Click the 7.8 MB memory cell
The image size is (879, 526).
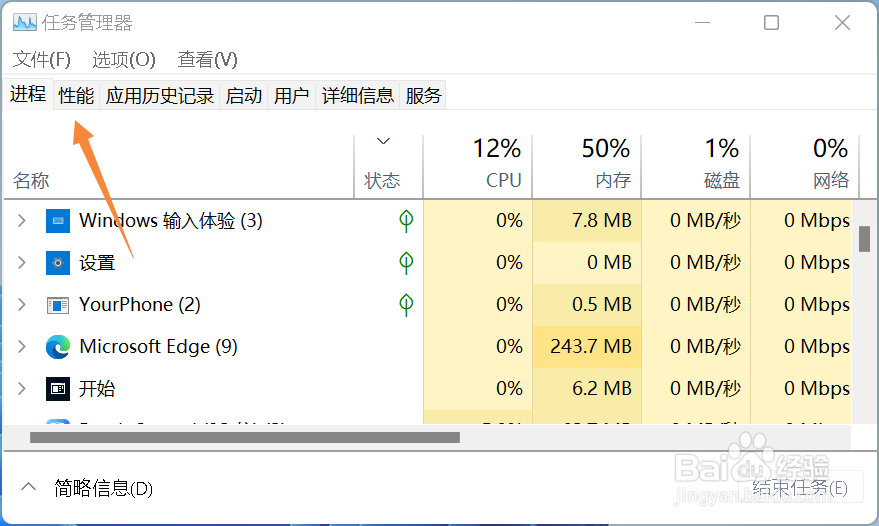(x=587, y=220)
